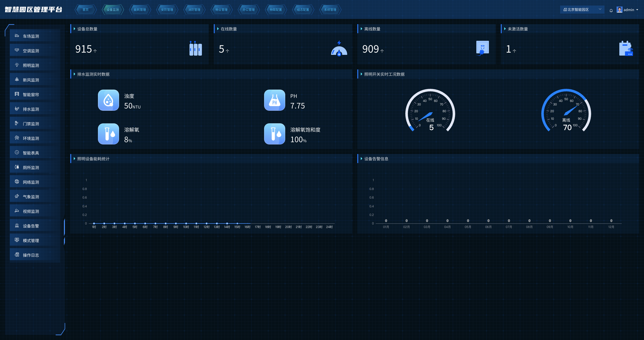Select the 办公管理 tab
The height and width of the screenshot is (340, 644).
click(249, 10)
